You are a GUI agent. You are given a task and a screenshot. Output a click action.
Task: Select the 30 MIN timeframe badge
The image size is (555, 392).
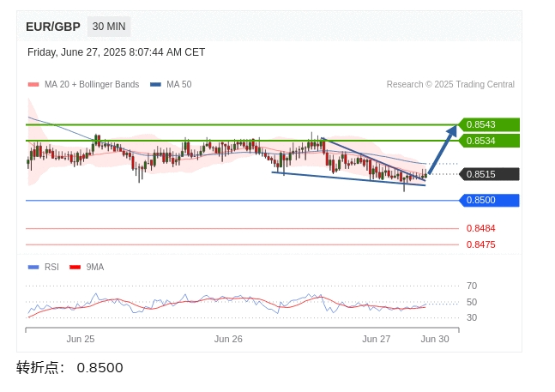click(x=109, y=27)
